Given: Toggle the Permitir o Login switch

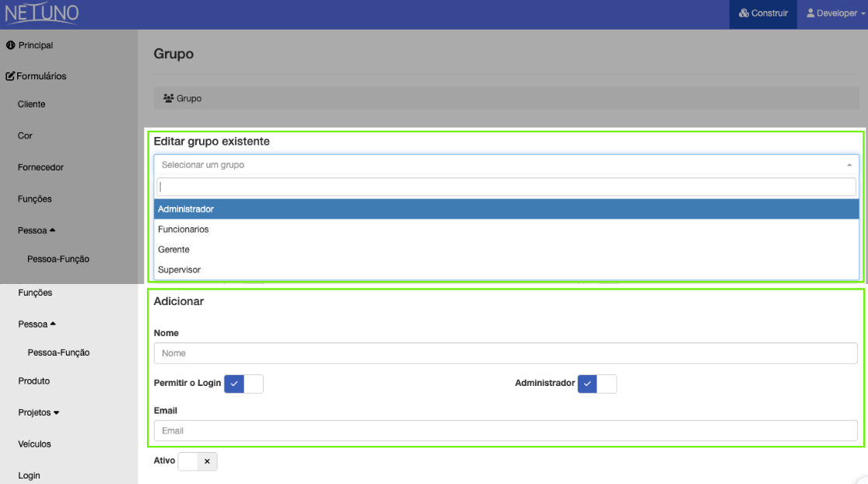Looking at the screenshot, I should point(243,384).
